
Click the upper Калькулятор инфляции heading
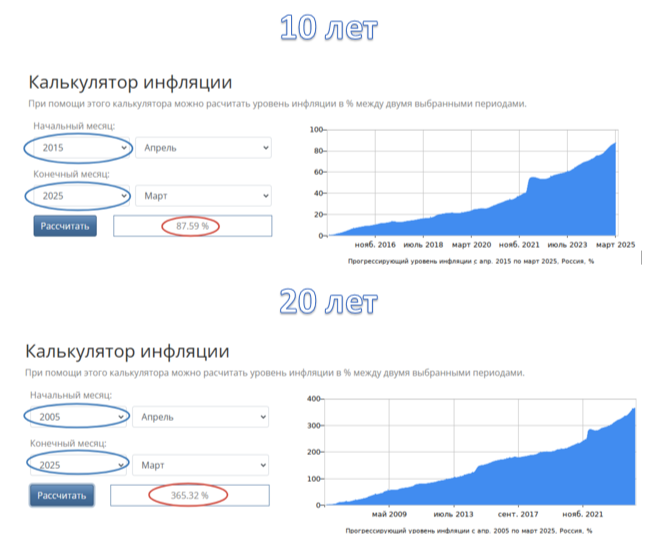point(130,82)
